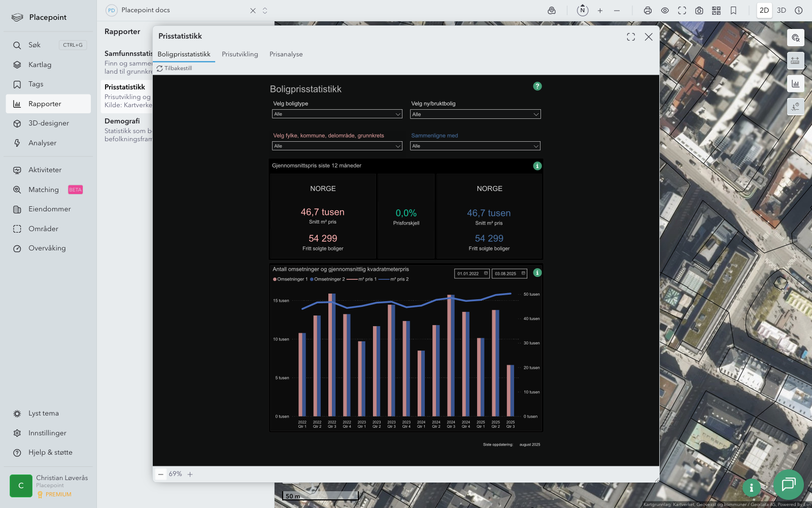Open the measure tool on the map
812x508 pixels.
coord(795,60)
